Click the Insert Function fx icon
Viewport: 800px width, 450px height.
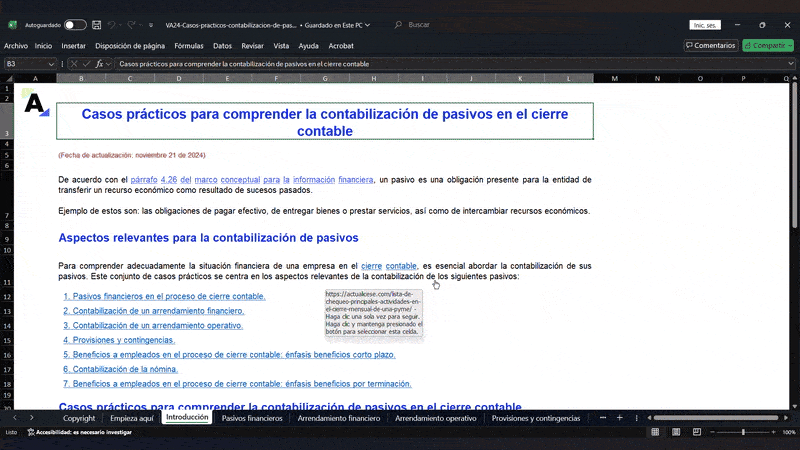tap(99, 64)
